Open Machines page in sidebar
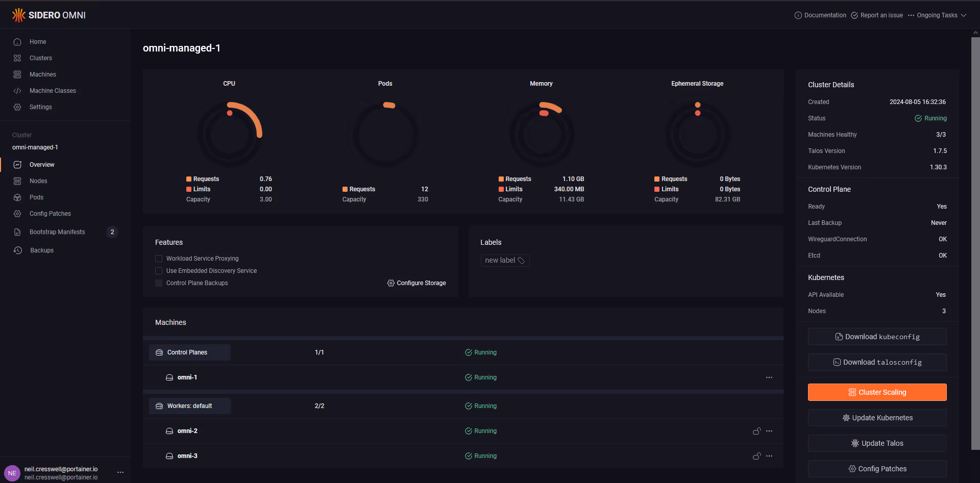980x483 pixels. pyautogui.click(x=43, y=74)
